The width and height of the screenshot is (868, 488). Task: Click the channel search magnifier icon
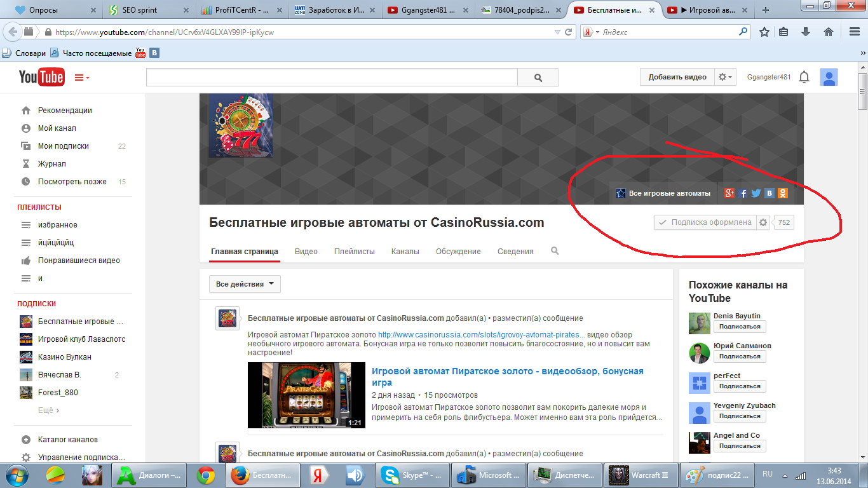pyautogui.click(x=555, y=251)
